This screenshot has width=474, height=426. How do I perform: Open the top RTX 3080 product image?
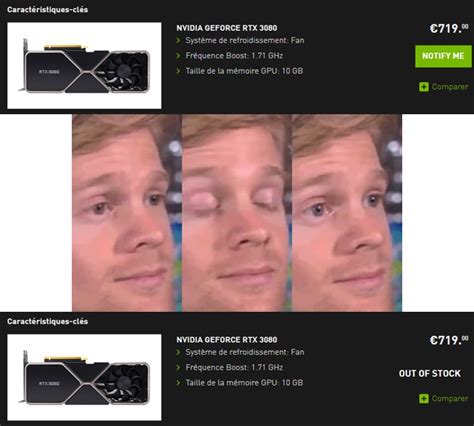click(84, 66)
